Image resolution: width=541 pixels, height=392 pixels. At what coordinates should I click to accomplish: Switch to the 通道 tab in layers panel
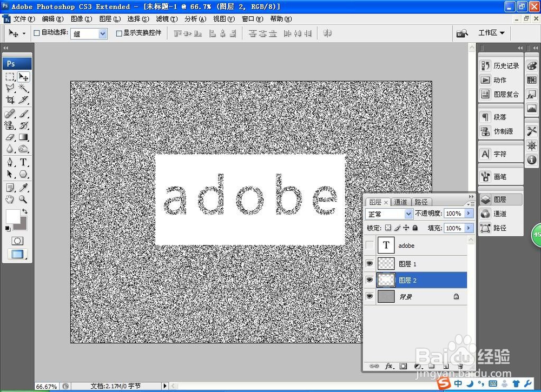point(400,202)
